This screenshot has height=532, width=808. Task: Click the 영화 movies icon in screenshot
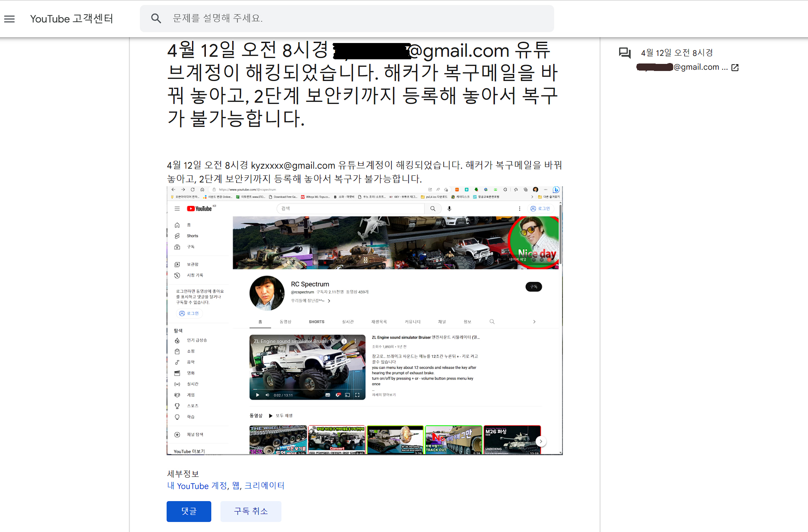177,373
